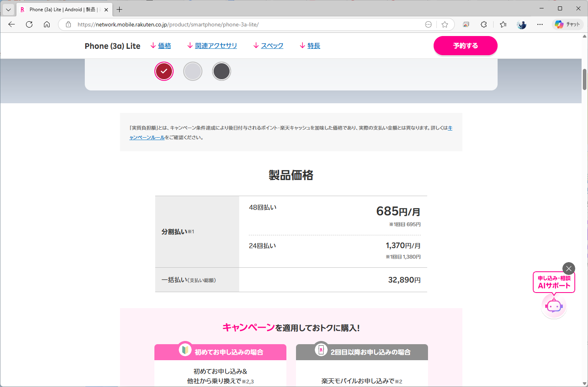Close the Phone (3a) Lite tab

pyautogui.click(x=106, y=10)
